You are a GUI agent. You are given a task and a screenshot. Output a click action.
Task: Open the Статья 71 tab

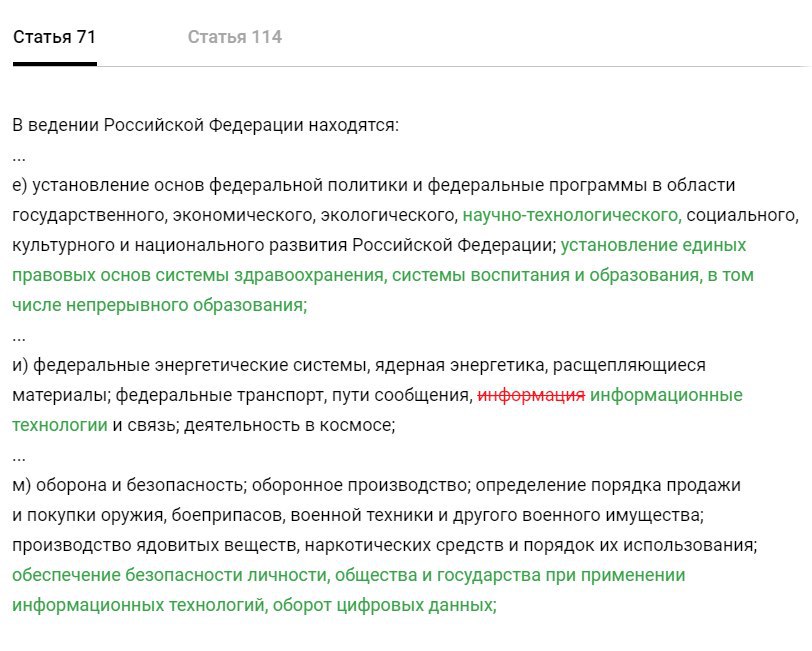(x=54, y=37)
